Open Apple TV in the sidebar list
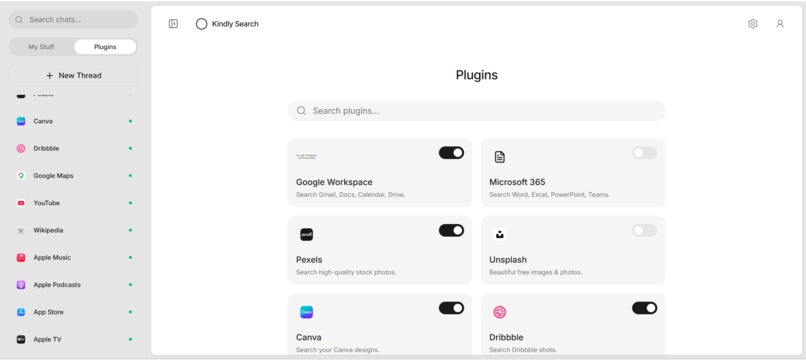 [73, 339]
